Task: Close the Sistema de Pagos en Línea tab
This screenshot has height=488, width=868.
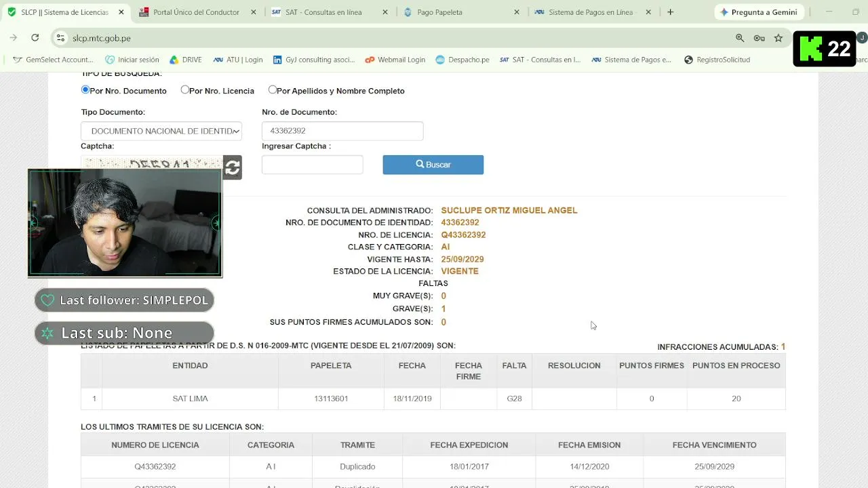Action: [648, 12]
